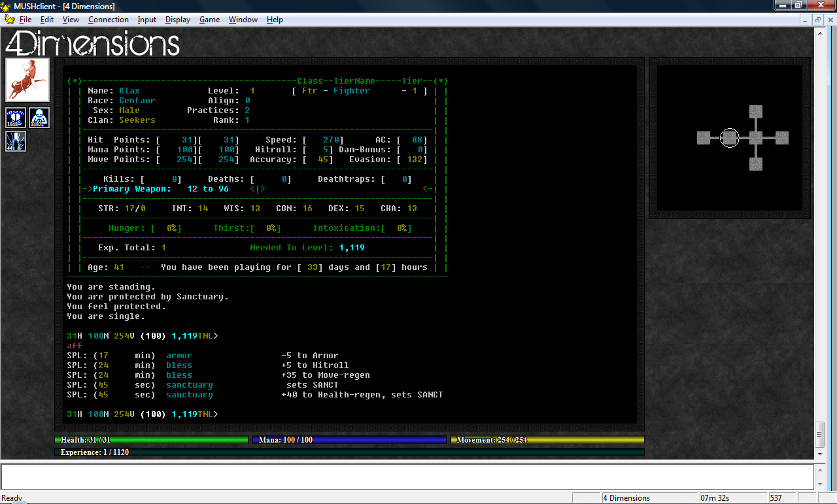Screen dimensions: 837x504
Task: Click the output scrollbar up arrow
Action: point(820,32)
